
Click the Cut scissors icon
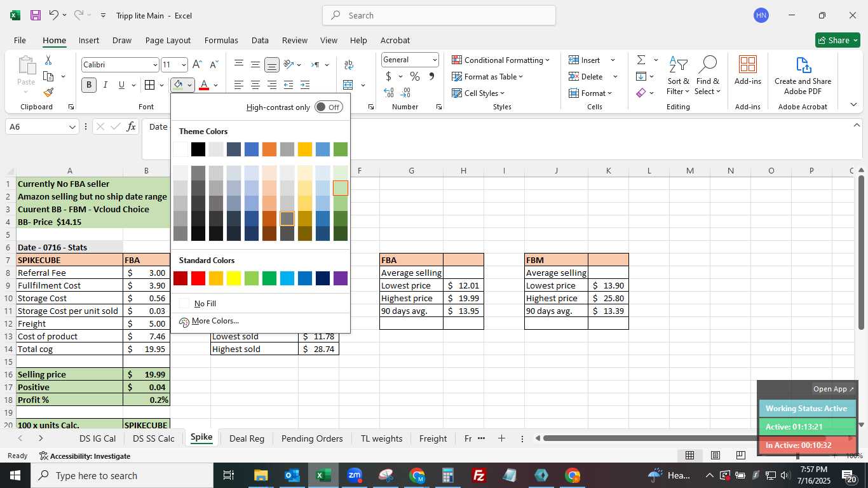tap(48, 60)
